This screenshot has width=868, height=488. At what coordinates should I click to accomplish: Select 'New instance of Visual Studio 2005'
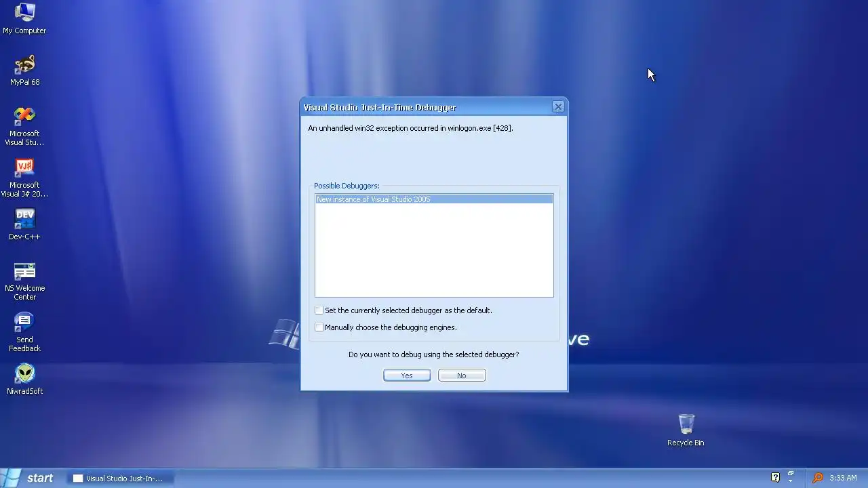click(434, 199)
